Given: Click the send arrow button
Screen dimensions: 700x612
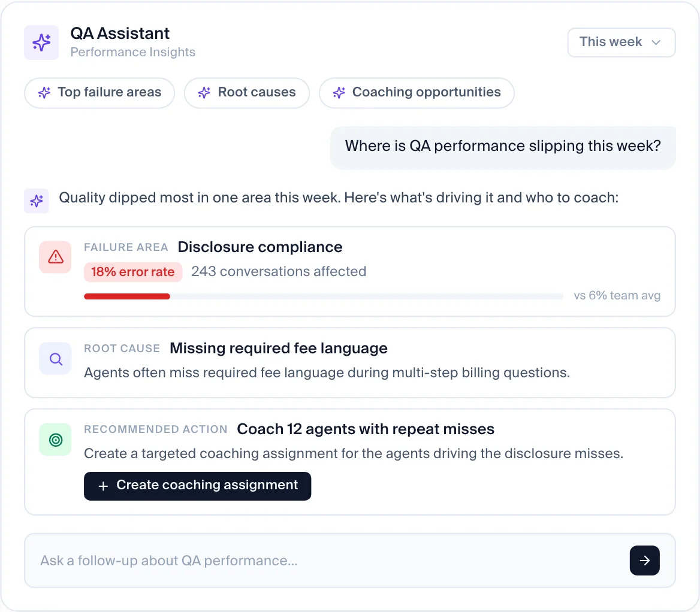Looking at the screenshot, I should [645, 561].
